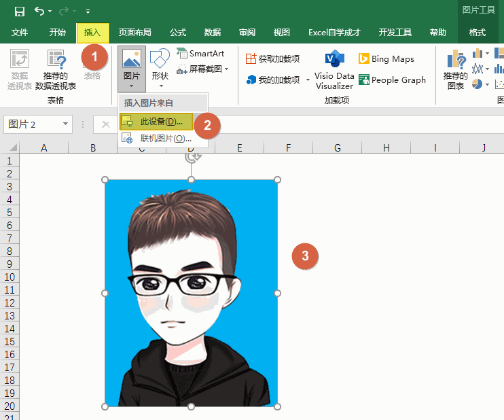
Task: Insert a SmartArt graphic
Action: click(200, 54)
